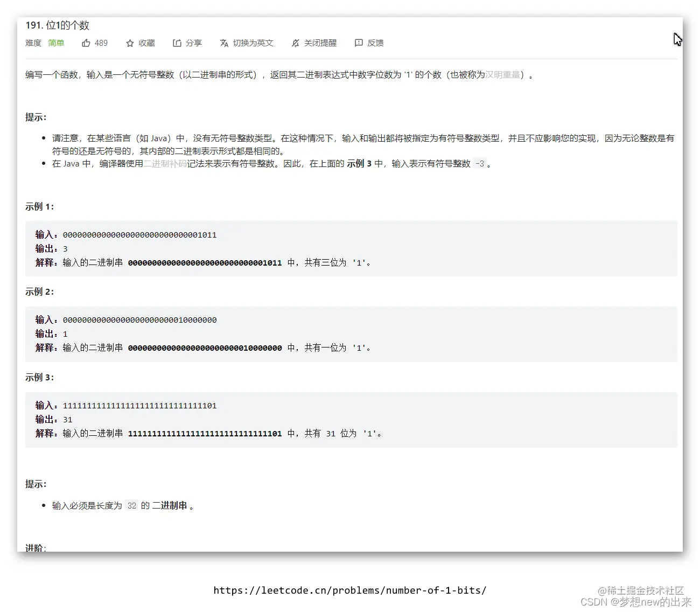Click the bell icon next to 关闭提醒

pyautogui.click(x=295, y=43)
